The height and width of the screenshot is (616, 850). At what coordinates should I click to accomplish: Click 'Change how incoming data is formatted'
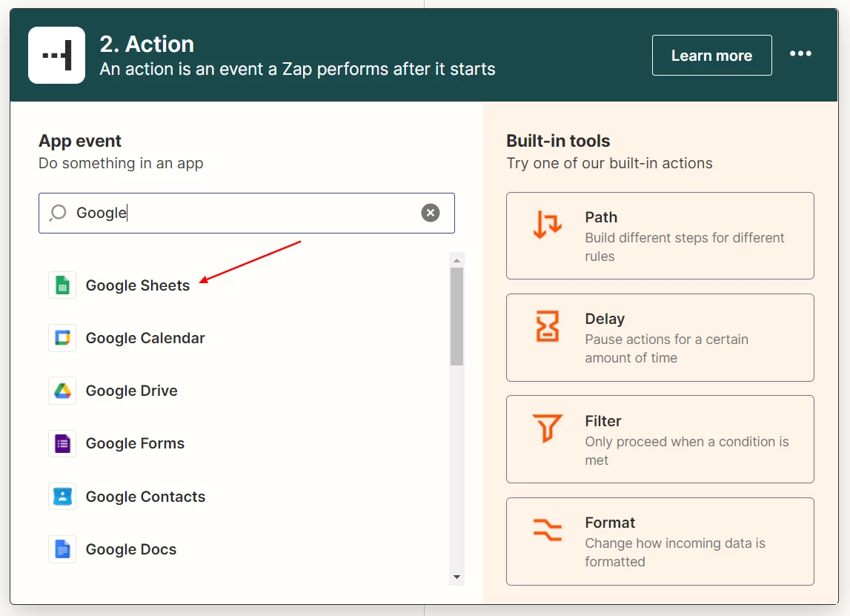pos(675,552)
